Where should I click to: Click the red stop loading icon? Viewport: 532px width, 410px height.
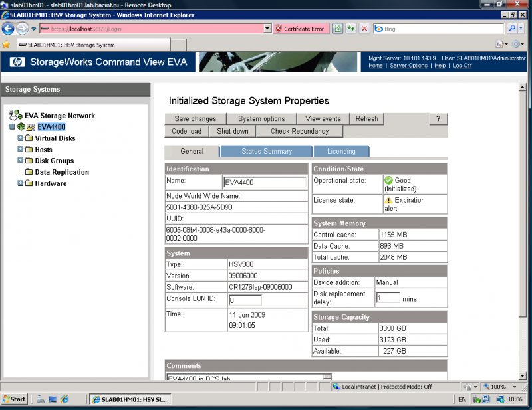(x=364, y=29)
